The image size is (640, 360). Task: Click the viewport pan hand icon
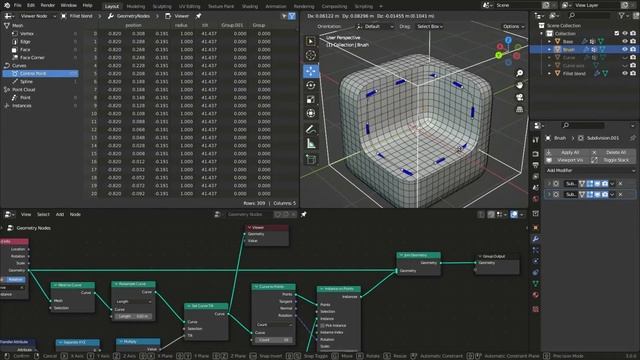pos(519,85)
